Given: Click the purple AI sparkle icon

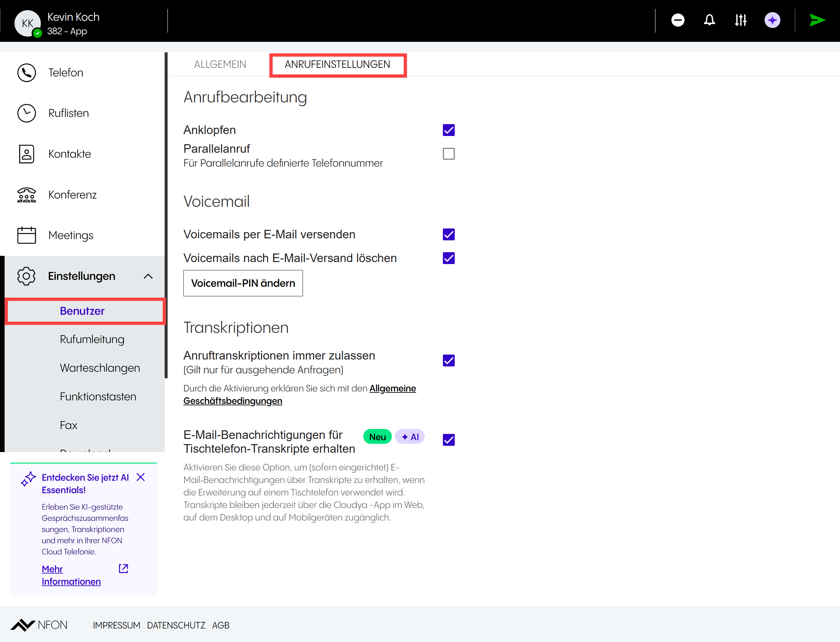Looking at the screenshot, I should [x=772, y=20].
